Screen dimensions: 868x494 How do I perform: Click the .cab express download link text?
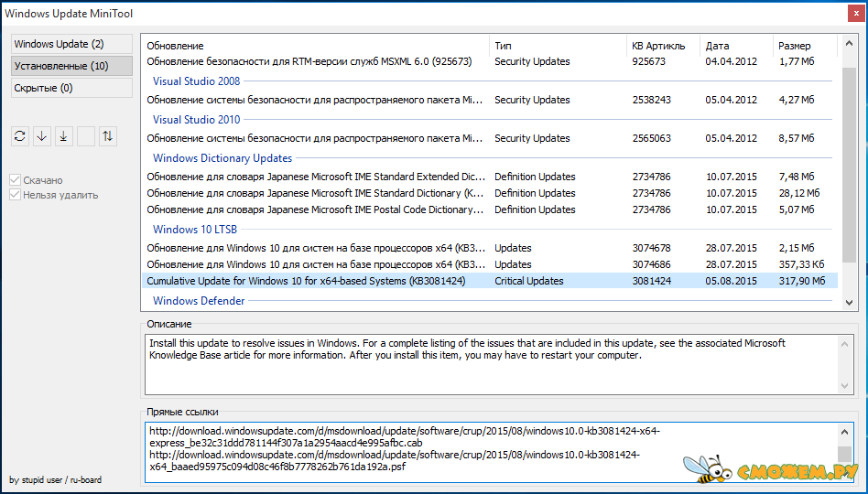tap(405, 437)
